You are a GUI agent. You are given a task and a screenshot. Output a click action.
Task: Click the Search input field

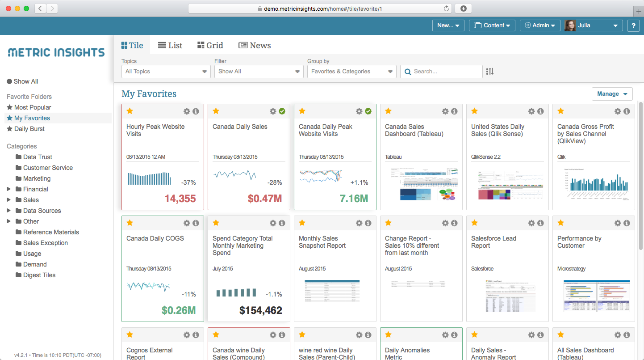coord(441,72)
